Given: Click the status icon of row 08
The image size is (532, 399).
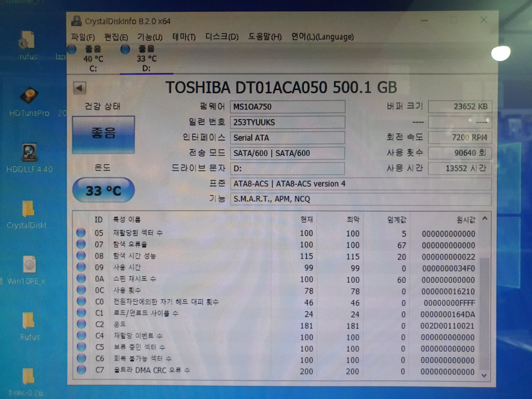Looking at the screenshot, I should click(x=81, y=256).
